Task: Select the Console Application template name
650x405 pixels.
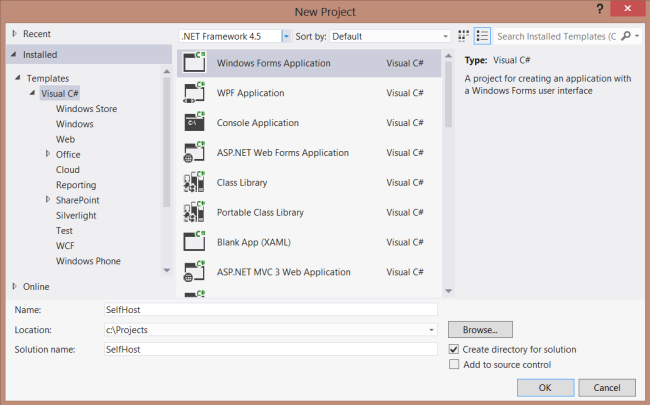Action: coord(257,123)
